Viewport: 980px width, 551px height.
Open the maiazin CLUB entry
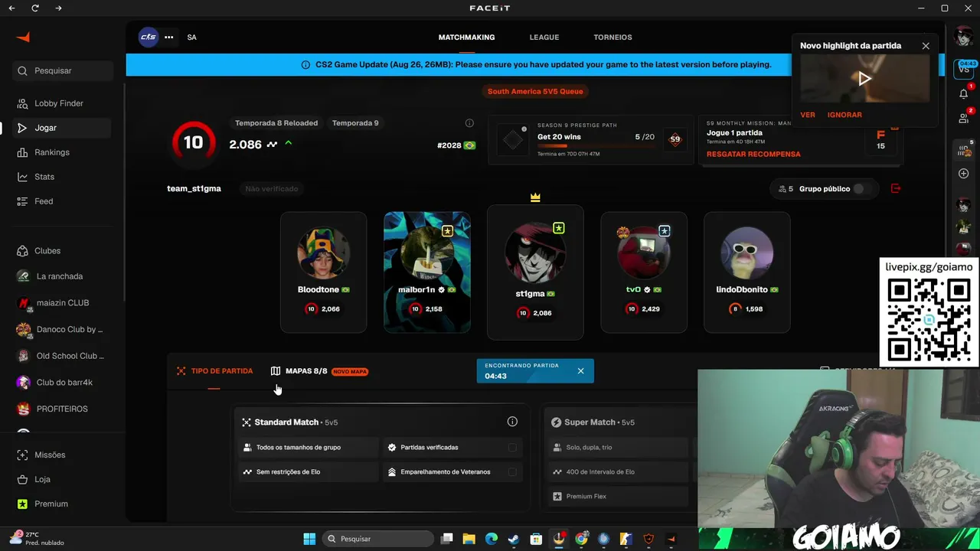click(63, 303)
